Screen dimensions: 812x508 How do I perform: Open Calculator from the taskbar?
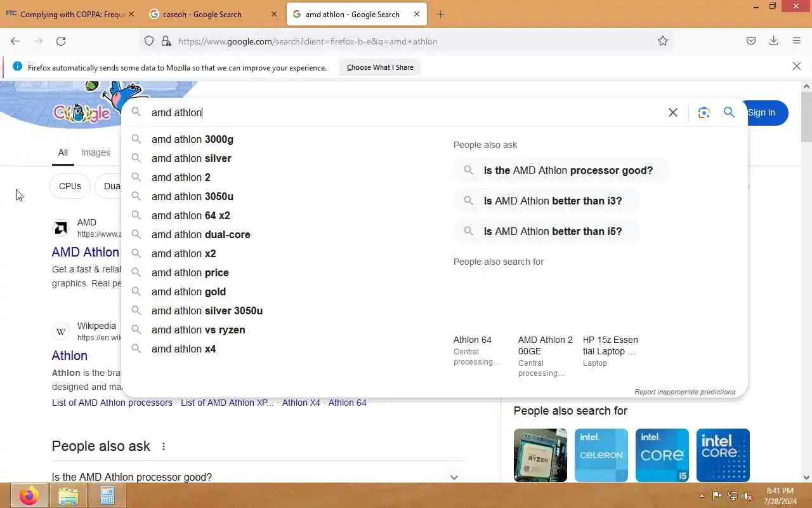tap(107, 495)
